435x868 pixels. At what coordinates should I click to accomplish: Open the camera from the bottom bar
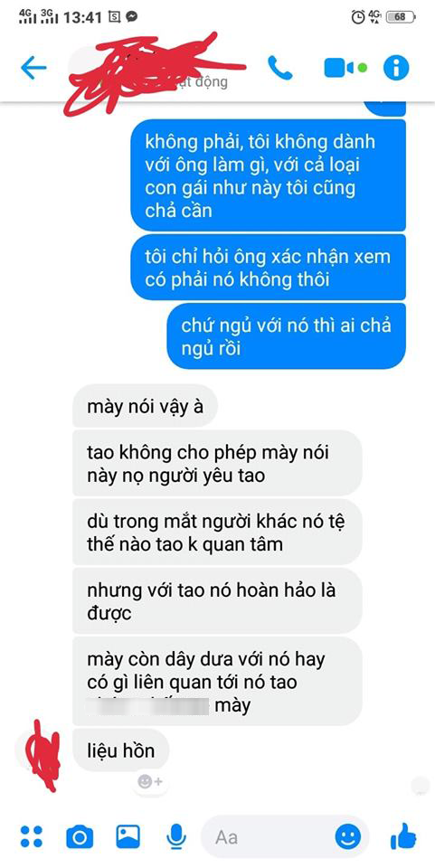[x=80, y=837]
